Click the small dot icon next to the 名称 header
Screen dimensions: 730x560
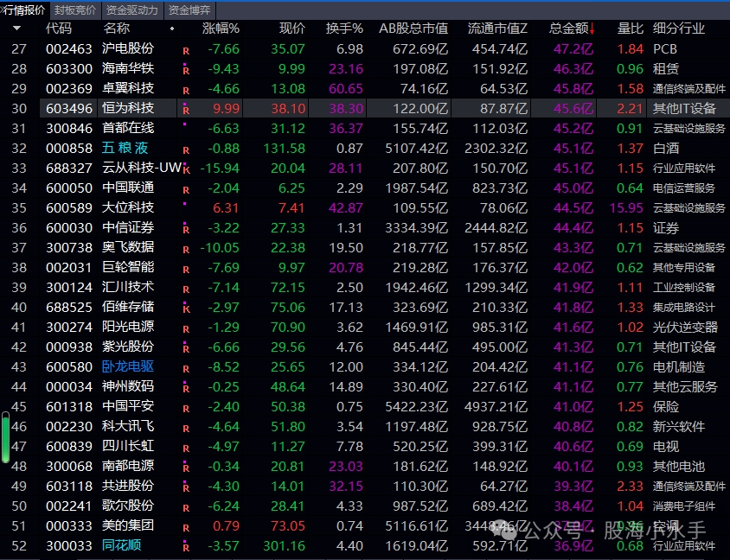(172, 29)
